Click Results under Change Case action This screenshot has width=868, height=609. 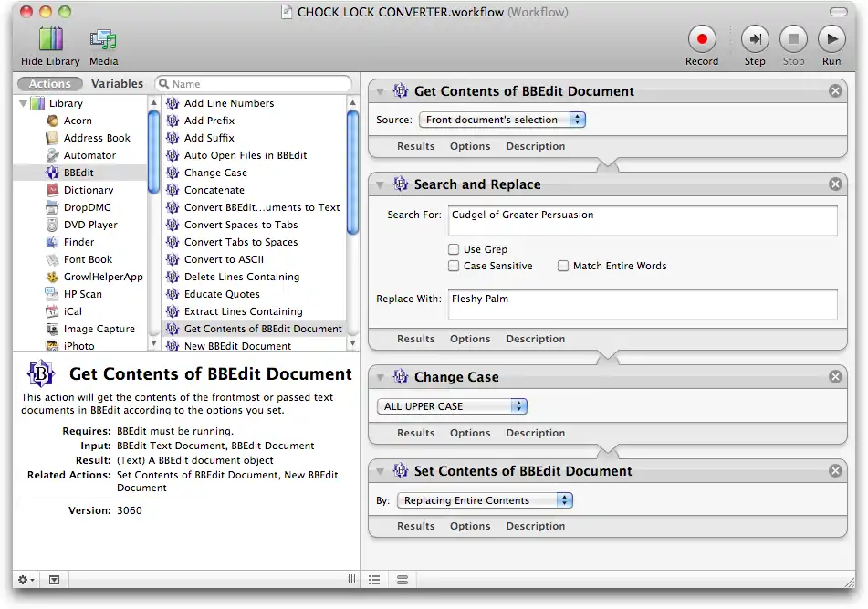pos(415,433)
